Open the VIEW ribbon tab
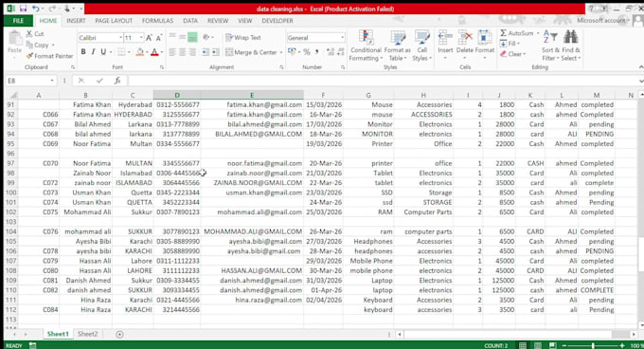Image resolution: width=644 pixels, height=349 pixels. coord(244,21)
